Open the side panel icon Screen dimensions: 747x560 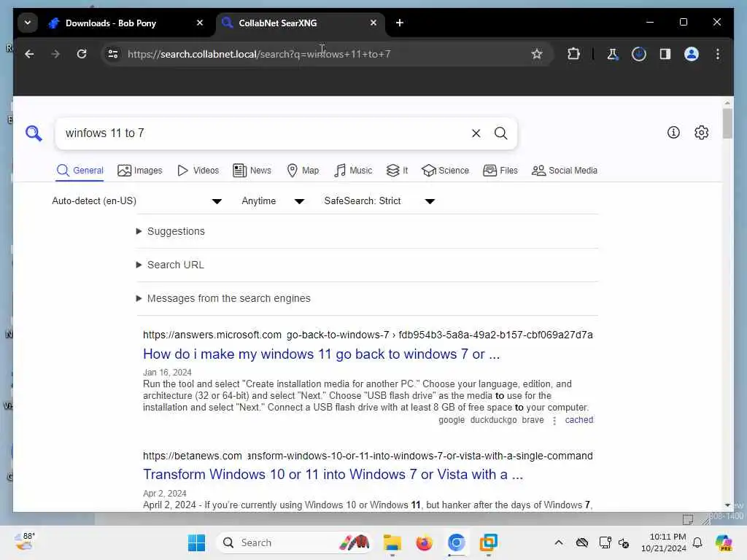[665, 54]
